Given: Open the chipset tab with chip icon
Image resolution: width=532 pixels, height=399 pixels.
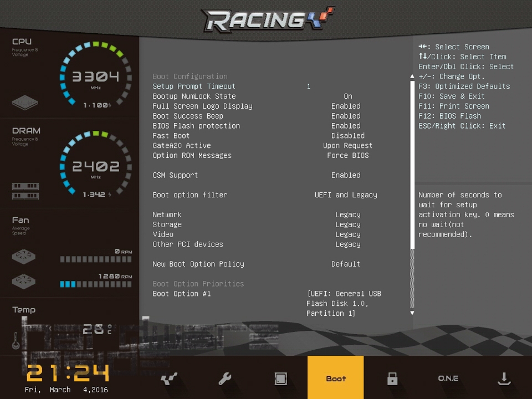Looking at the screenshot, I should click(x=280, y=379).
